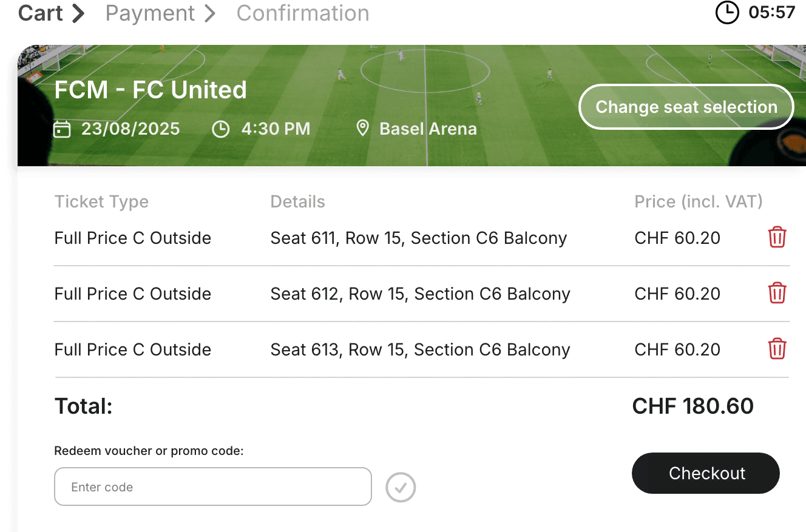Click the calendar icon beside match date

(x=62, y=129)
